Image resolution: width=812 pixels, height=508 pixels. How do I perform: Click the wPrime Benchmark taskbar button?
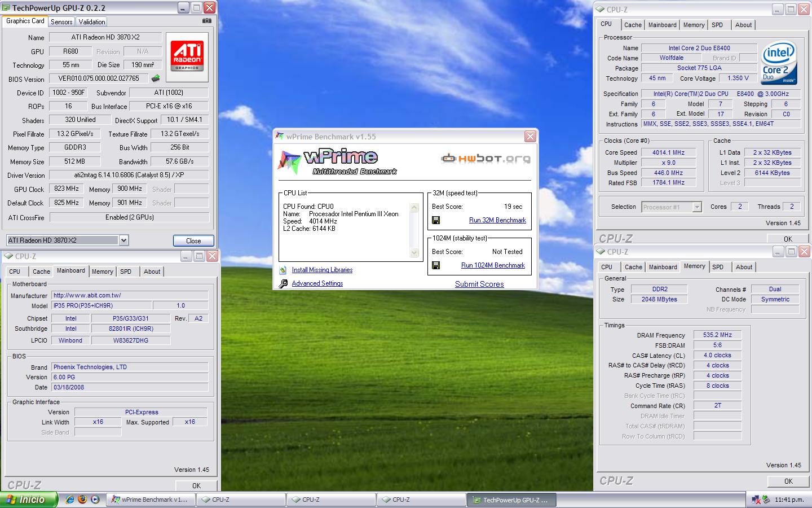tap(151, 500)
